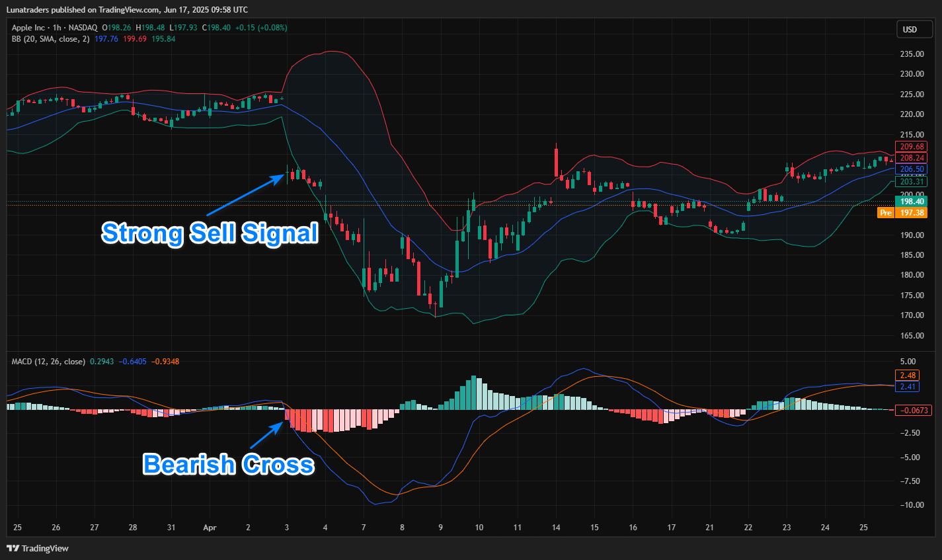Click -2.50 on the MACD axis

909,433
